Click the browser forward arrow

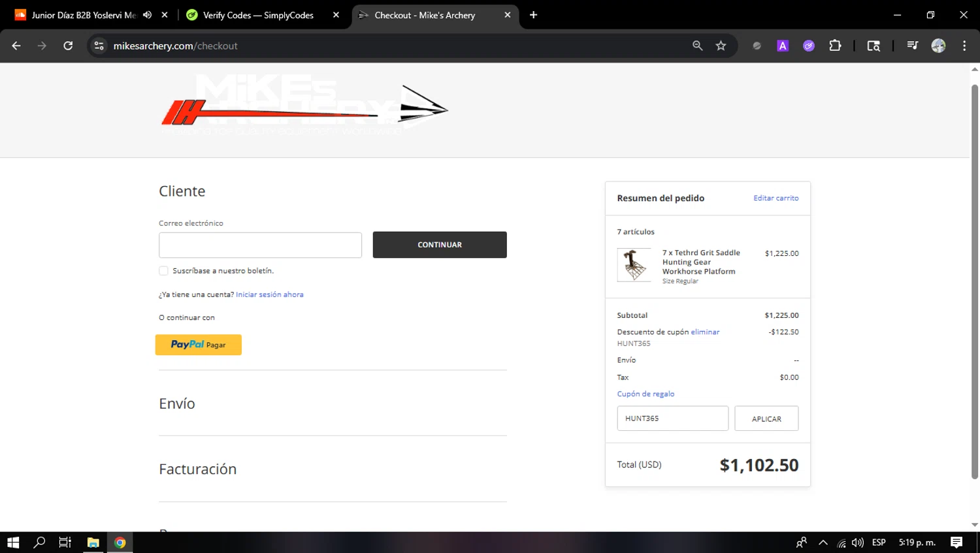[x=42, y=46]
